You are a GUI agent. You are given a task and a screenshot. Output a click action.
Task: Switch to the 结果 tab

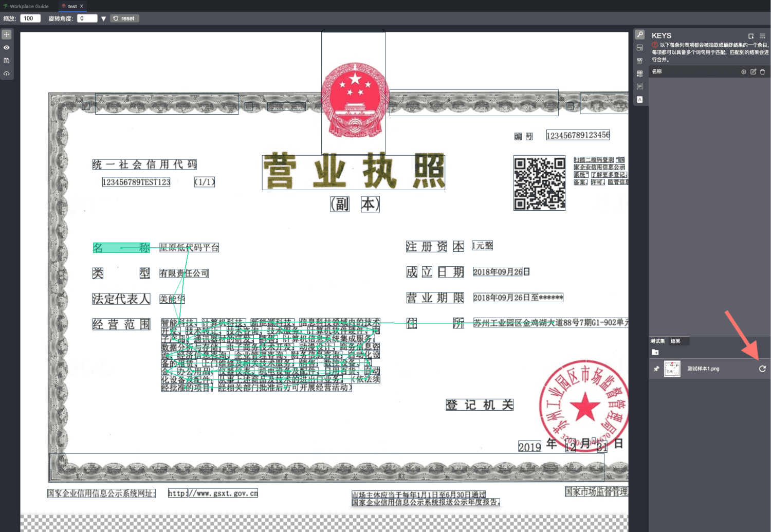click(x=675, y=341)
